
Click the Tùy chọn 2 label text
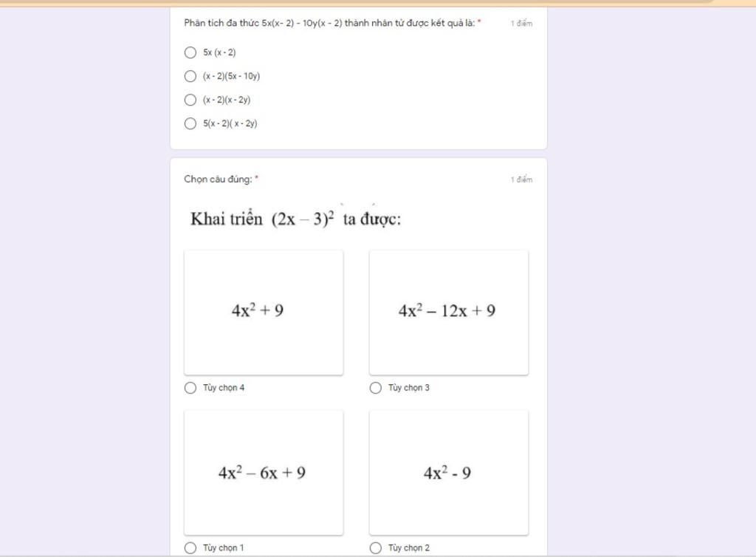tap(409, 548)
